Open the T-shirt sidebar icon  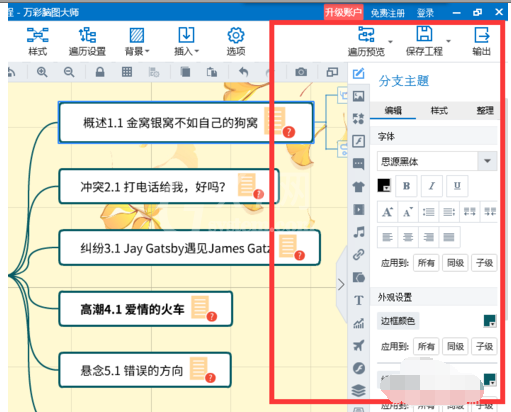tap(359, 186)
